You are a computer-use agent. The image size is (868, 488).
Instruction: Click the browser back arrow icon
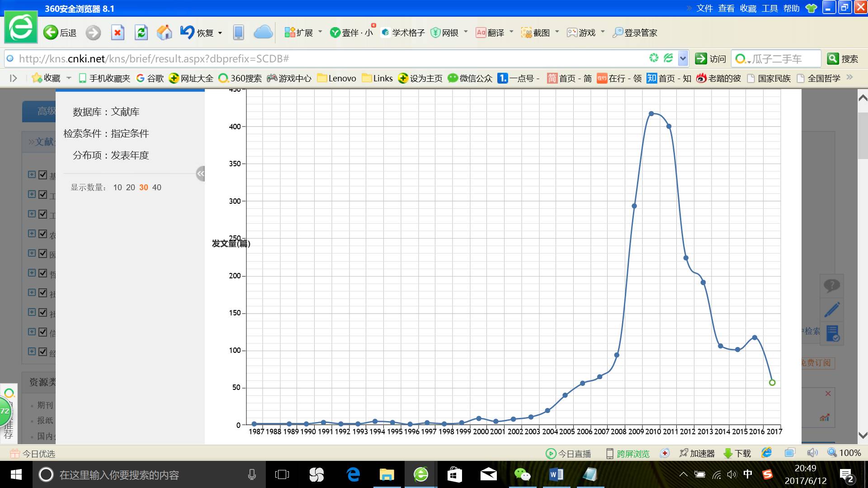point(51,33)
